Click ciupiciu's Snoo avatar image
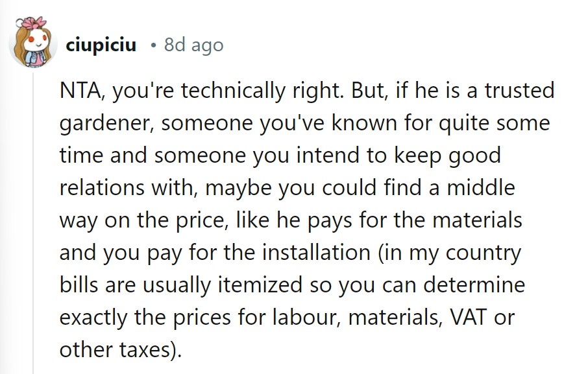This screenshot has height=374, width=588. [31, 47]
